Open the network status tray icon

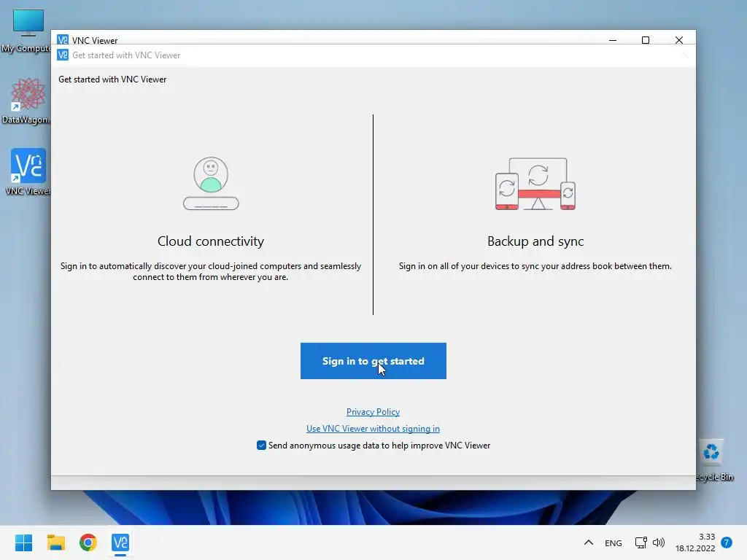[x=640, y=542]
